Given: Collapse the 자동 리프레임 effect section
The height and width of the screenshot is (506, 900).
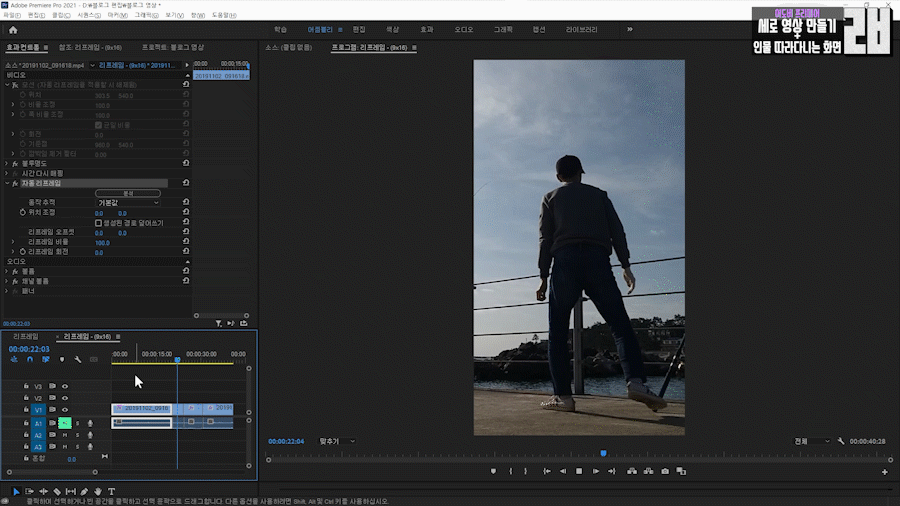Looking at the screenshot, I should pyautogui.click(x=8, y=184).
